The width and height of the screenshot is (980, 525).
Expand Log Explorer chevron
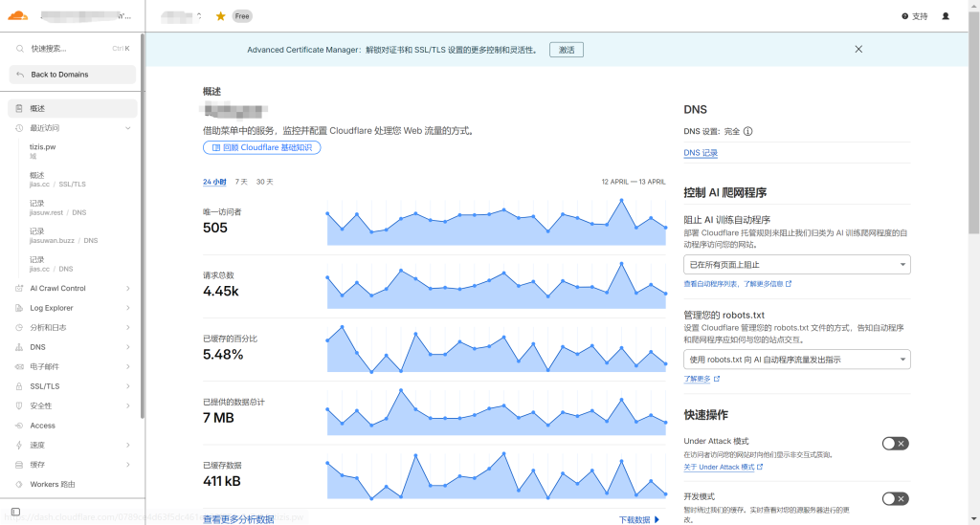pyautogui.click(x=127, y=308)
